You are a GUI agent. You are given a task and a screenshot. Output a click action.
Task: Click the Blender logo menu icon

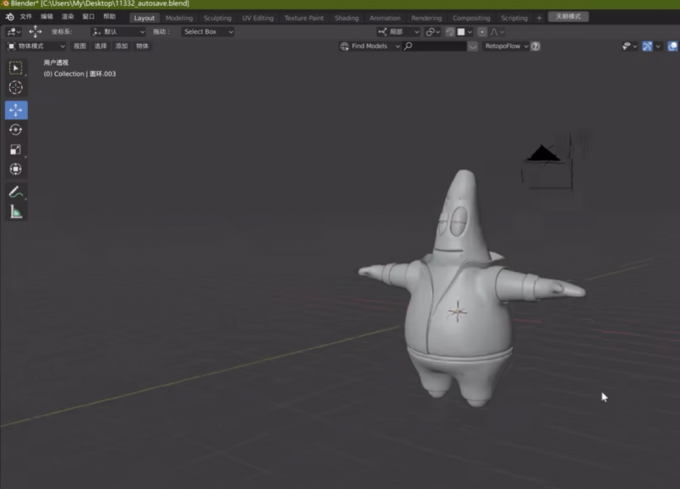click(x=10, y=17)
